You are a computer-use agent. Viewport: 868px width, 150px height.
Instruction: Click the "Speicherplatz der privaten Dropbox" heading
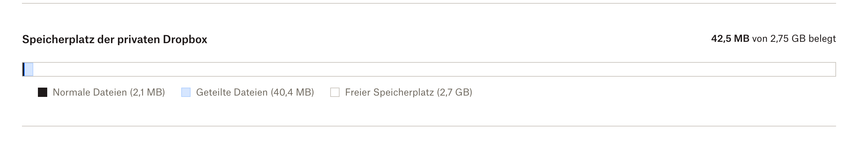click(x=114, y=39)
